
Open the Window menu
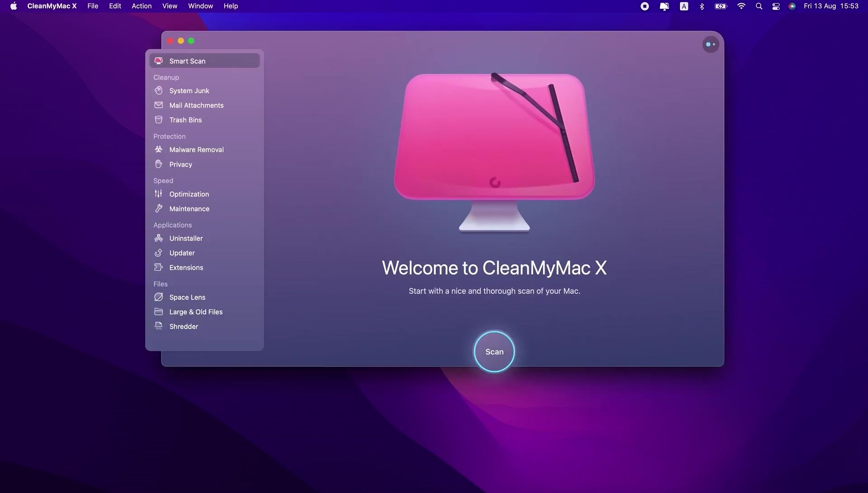click(x=200, y=6)
